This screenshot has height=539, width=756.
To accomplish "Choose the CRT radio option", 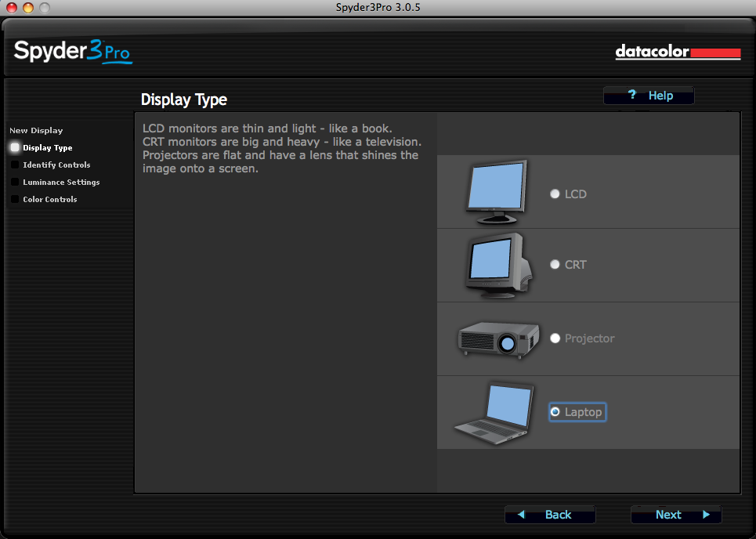I will click(x=555, y=265).
